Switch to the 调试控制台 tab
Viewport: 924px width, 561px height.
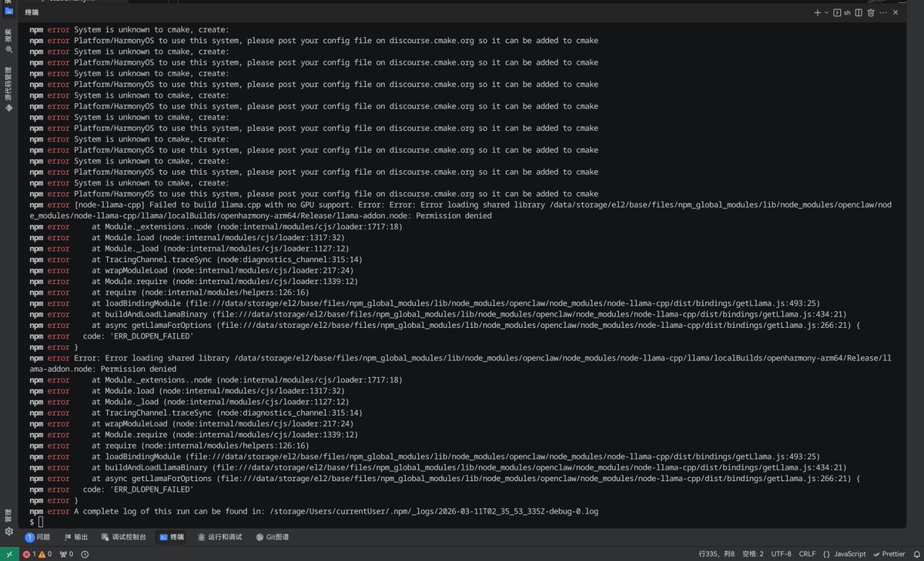(x=122, y=537)
